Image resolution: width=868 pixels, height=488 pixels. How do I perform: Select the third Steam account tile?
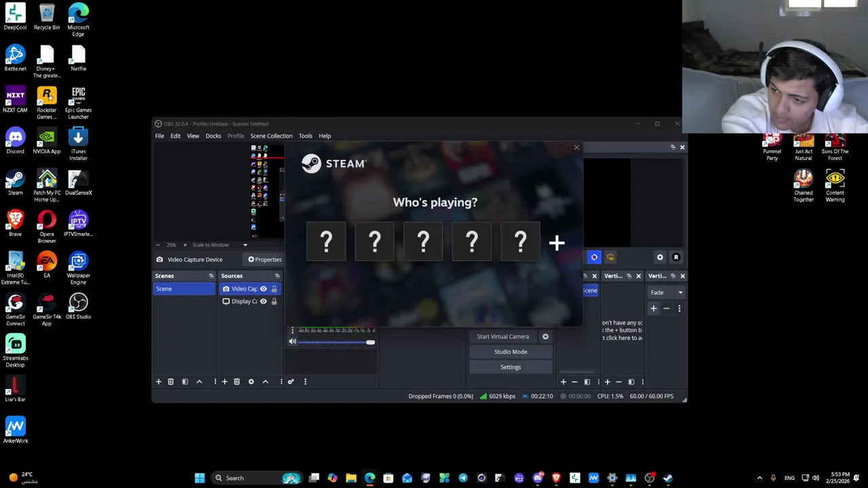pos(423,242)
